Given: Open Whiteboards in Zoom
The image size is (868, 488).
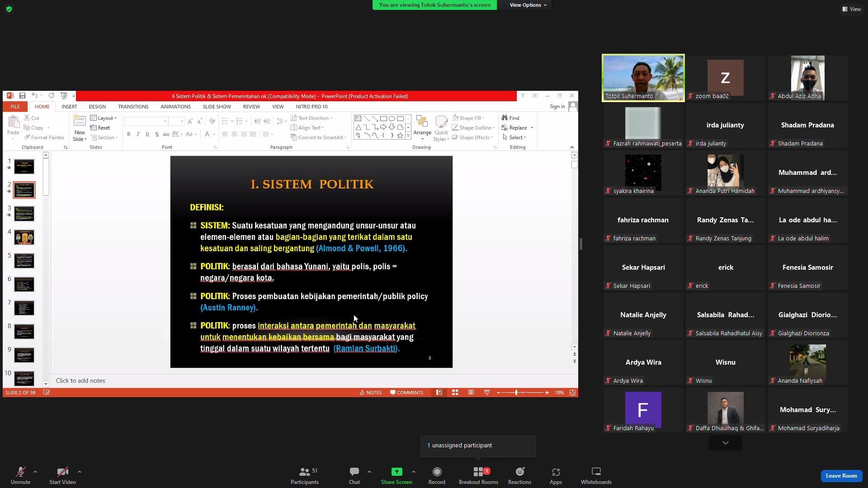Looking at the screenshot, I should (x=596, y=476).
